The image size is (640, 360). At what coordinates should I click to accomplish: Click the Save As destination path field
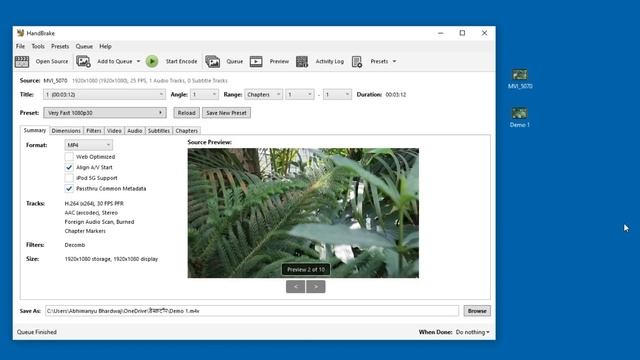pyautogui.click(x=252, y=311)
